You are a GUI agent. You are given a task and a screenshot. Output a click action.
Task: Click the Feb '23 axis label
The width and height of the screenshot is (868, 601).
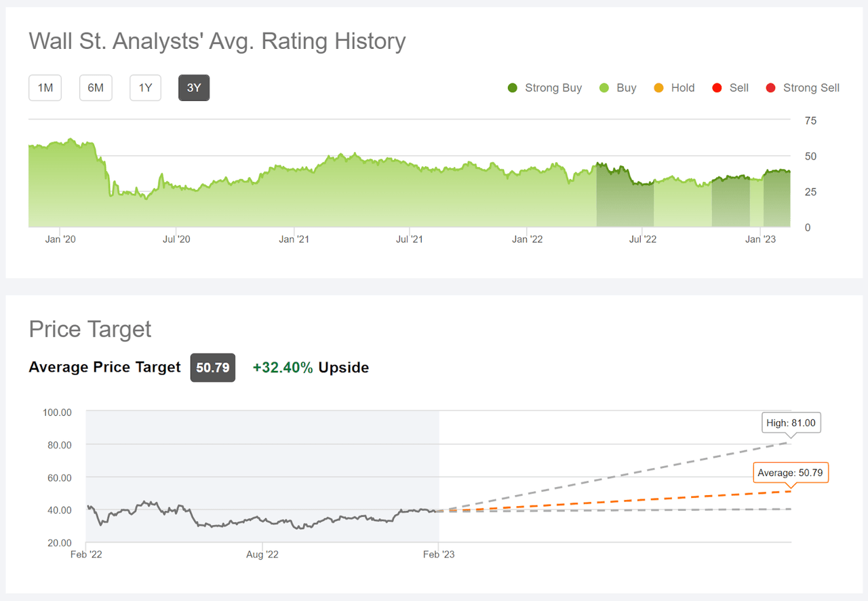(439, 554)
